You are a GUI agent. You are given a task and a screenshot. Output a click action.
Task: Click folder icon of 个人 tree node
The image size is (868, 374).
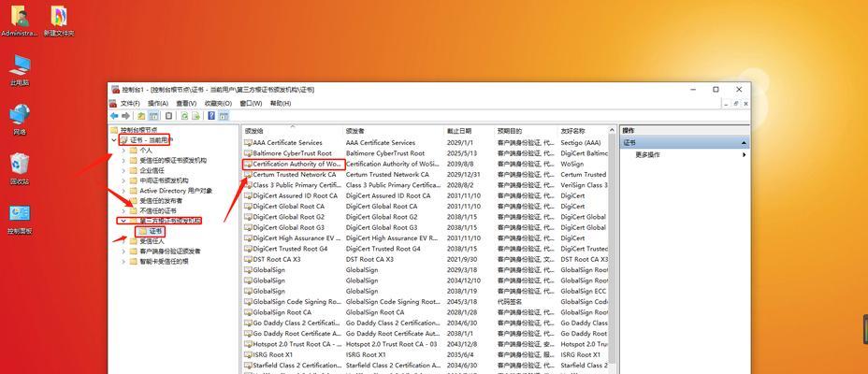click(133, 150)
